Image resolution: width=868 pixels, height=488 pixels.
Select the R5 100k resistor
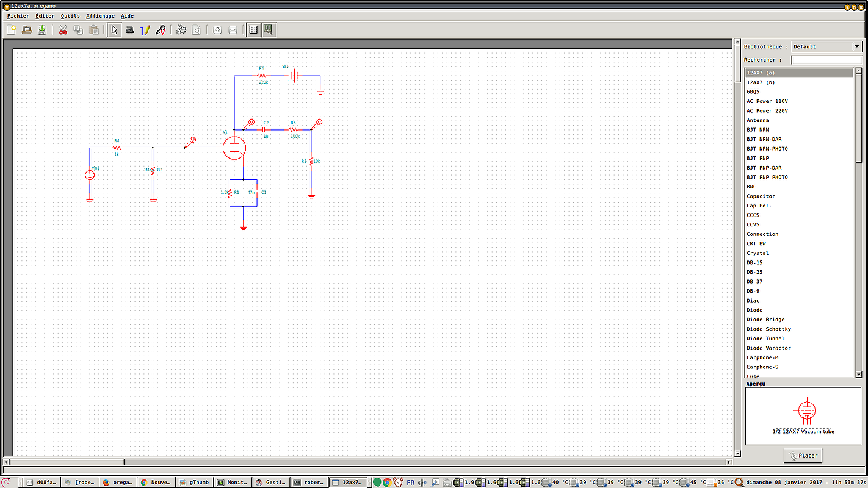pos(294,130)
